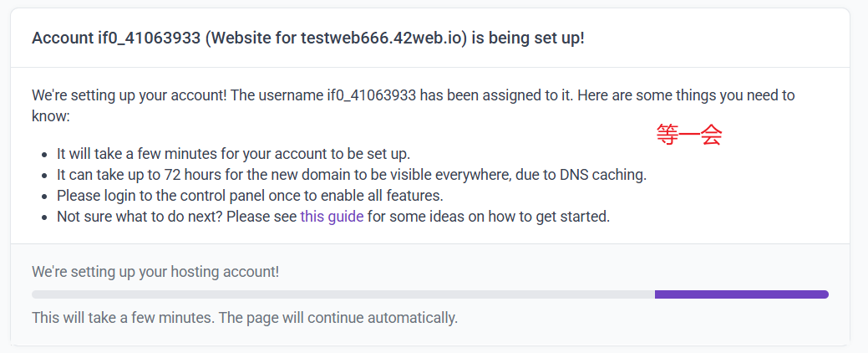Image resolution: width=868 pixels, height=353 pixels.
Task: Click the red "等一会" annotation text
Action: [x=688, y=136]
